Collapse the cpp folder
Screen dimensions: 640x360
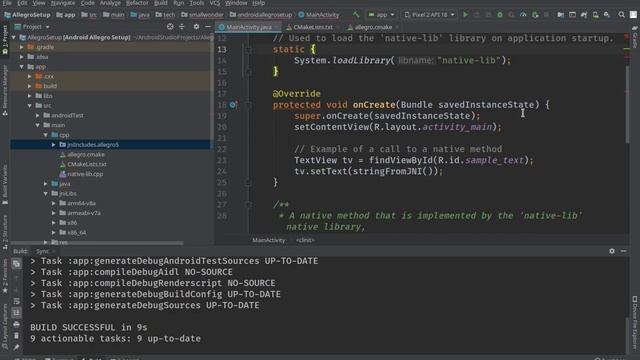[46, 135]
